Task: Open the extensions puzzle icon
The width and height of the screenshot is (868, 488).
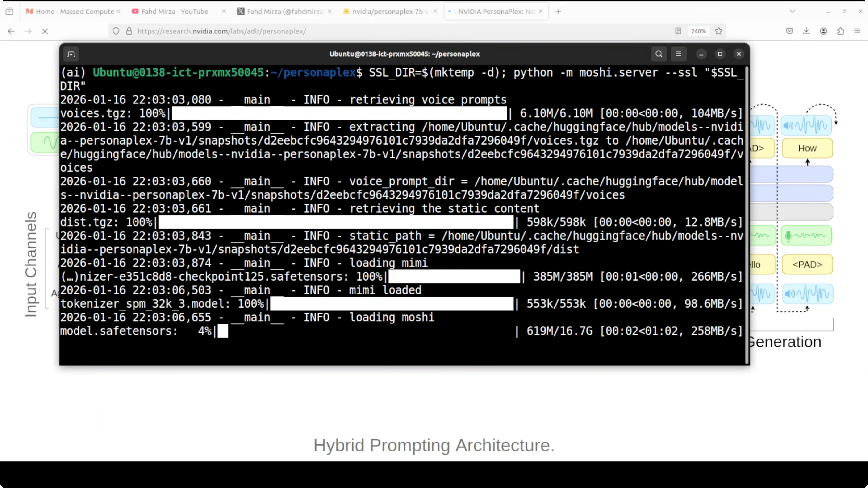Action: click(x=840, y=31)
